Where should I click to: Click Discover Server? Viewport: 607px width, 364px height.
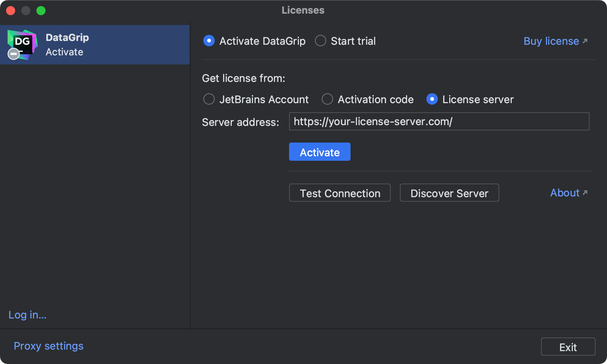click(449, 193)
